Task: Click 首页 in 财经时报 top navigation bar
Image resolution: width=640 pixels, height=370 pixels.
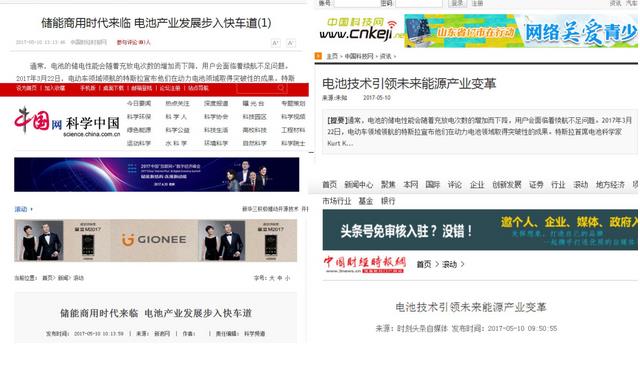Action: [329, 185]
